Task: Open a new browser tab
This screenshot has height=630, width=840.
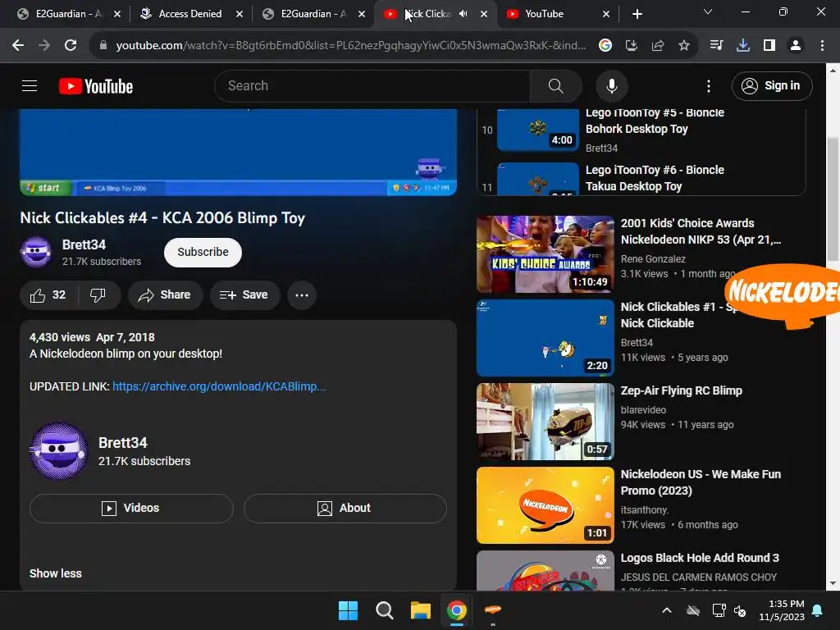Action: pyautogui.click(x=637, y=14)
